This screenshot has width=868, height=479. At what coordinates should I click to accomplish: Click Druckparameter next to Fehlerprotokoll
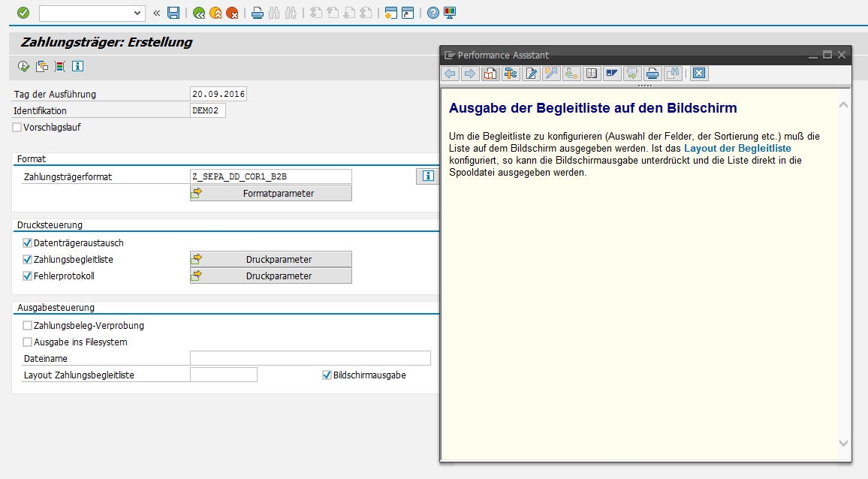pyautogui.click(x=270, y=276)
